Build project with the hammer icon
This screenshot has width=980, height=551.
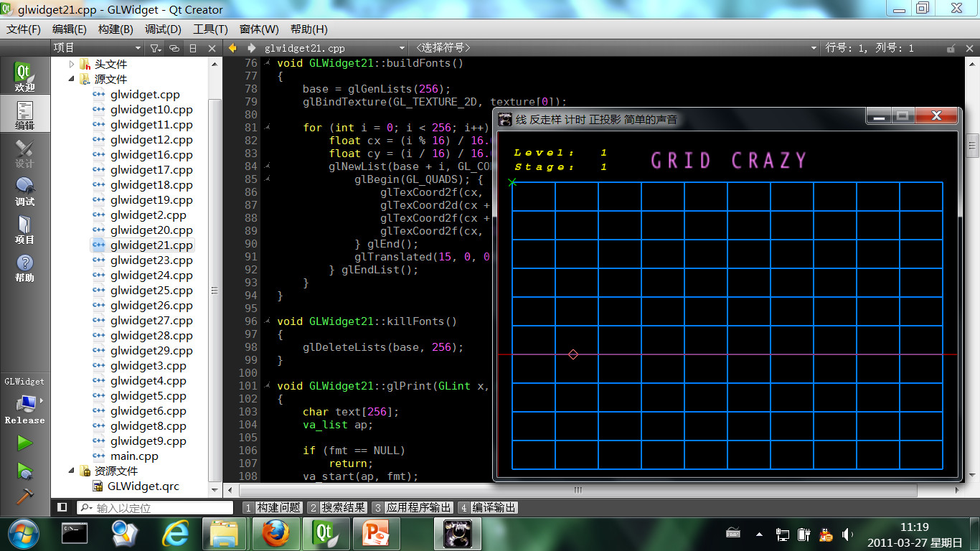25,496
